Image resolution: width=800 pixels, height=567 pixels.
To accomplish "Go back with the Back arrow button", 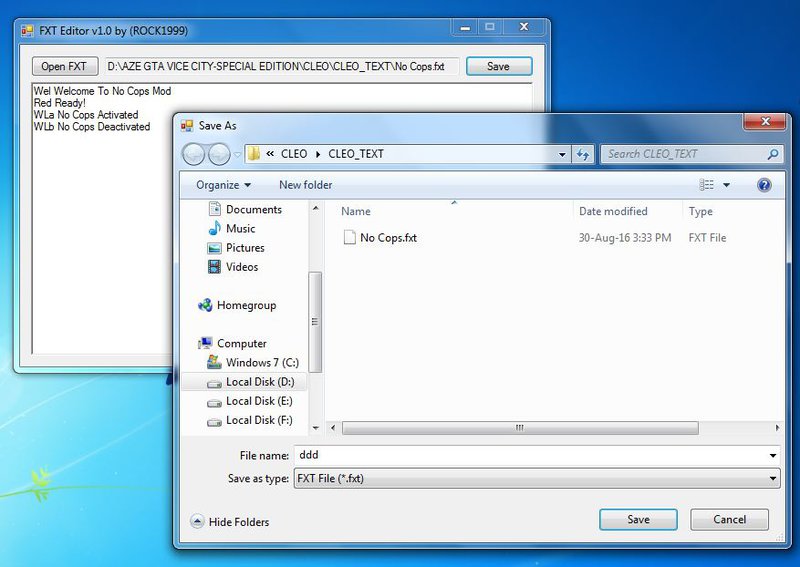I will (x=193, y=154).
